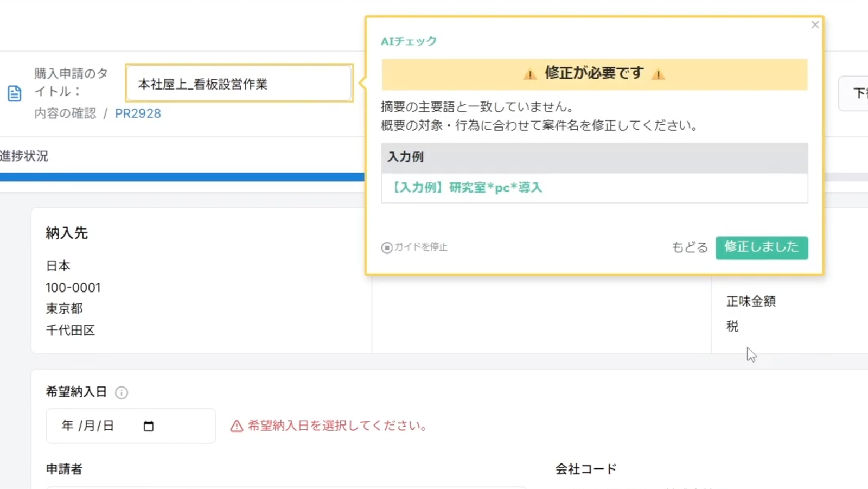Click the 年/月/日 date input
The height and width of the screenshot is (489, 868).
click(x=131, y=426)
